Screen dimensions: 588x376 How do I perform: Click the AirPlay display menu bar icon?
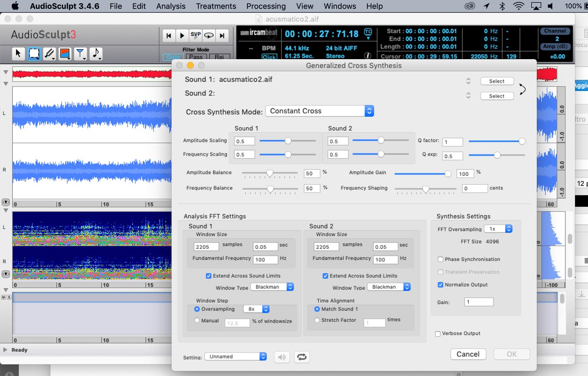pos(536,6)
